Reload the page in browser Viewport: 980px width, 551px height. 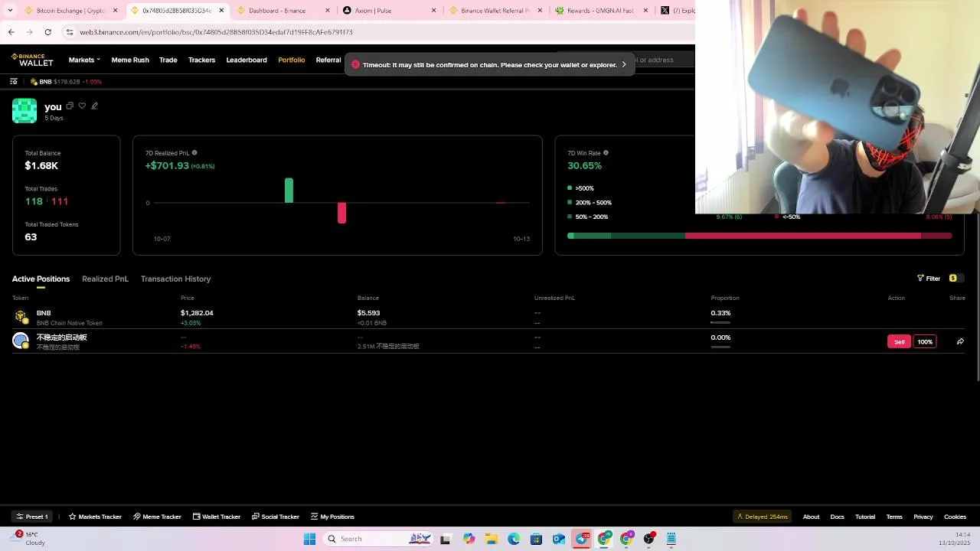(x=47, y=32)
